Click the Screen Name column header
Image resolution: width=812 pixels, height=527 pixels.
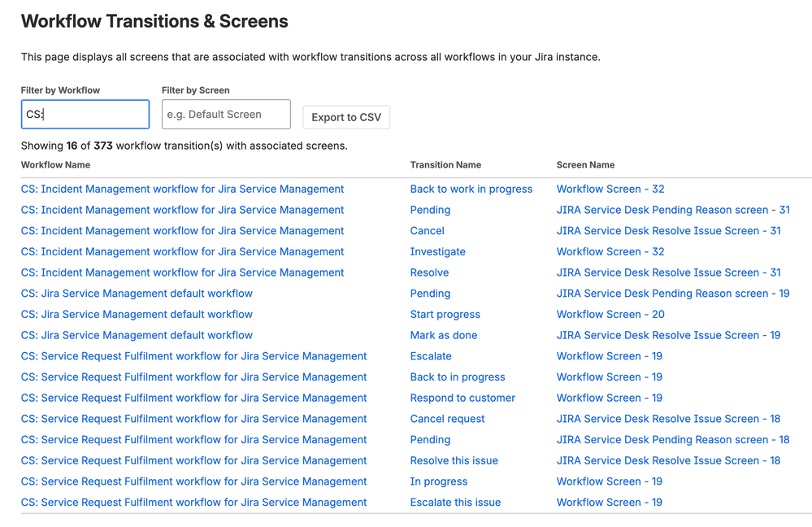coord(585,165)
